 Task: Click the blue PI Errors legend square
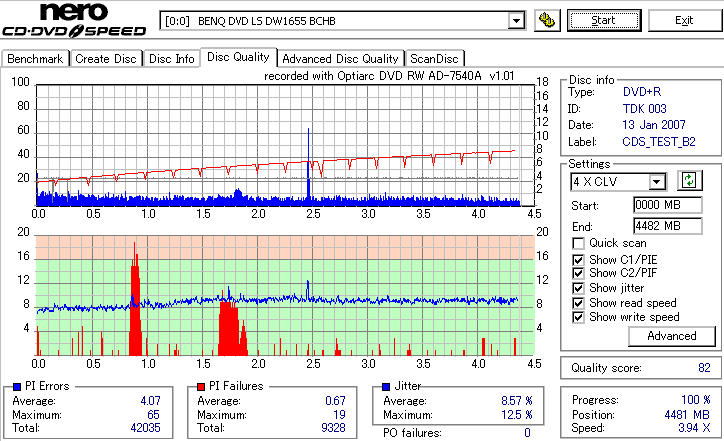pyautogui.click(x=17, y=387)
